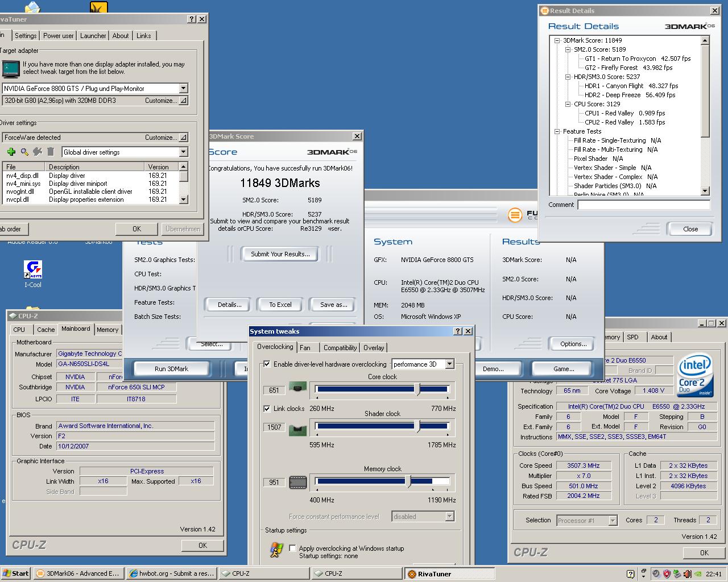Click the help button in RivaTuner title bar

pyautogui.click(x=192, y=19)
